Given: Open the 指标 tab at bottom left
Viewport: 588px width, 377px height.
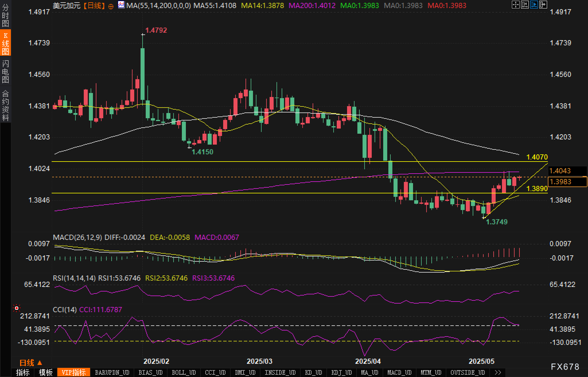Looking at the screenshot, I should click(x=23, y=372).
